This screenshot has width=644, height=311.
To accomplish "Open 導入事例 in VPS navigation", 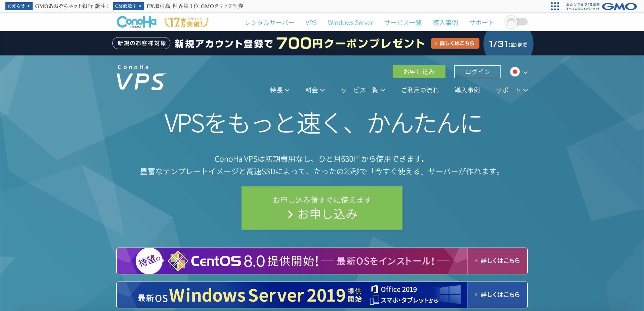I will click(x=467, y=90).
